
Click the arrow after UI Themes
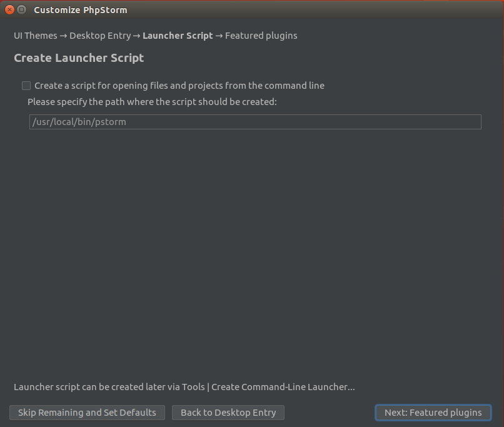click(63, 36)
